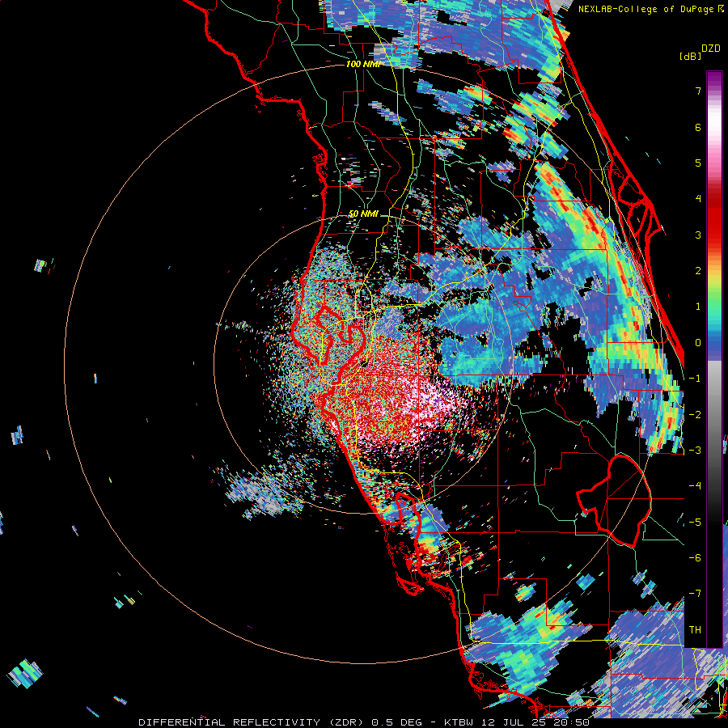The height and width of the screenshot is (728, 728).
Task: Click the 0 dB tick label
Action: pyautogui.click(x=698, y=343)
